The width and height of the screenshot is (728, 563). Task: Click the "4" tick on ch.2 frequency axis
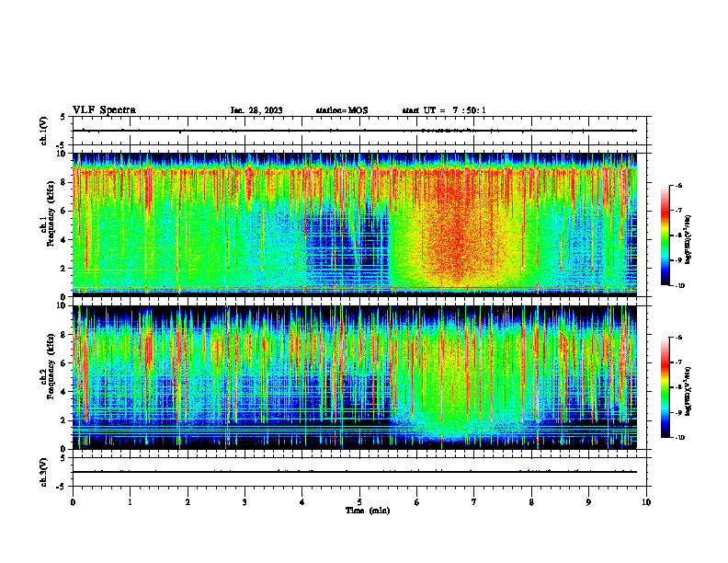tap(63, 392)
